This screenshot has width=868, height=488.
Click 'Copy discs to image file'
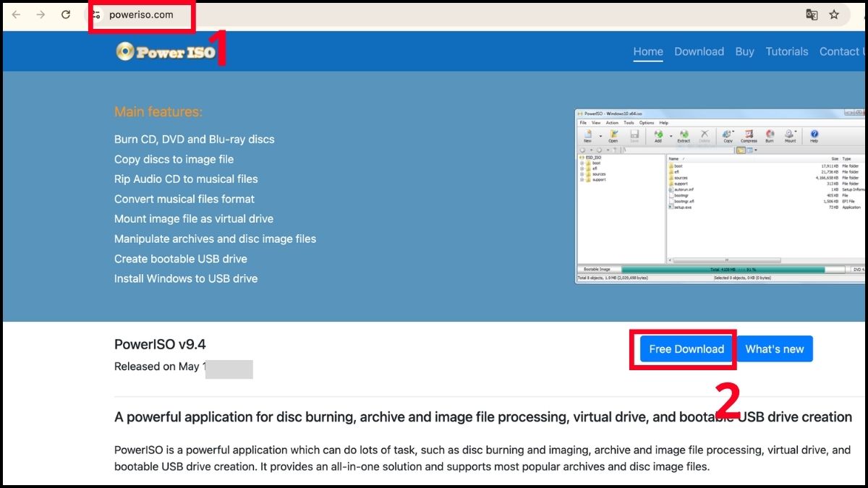174,159
